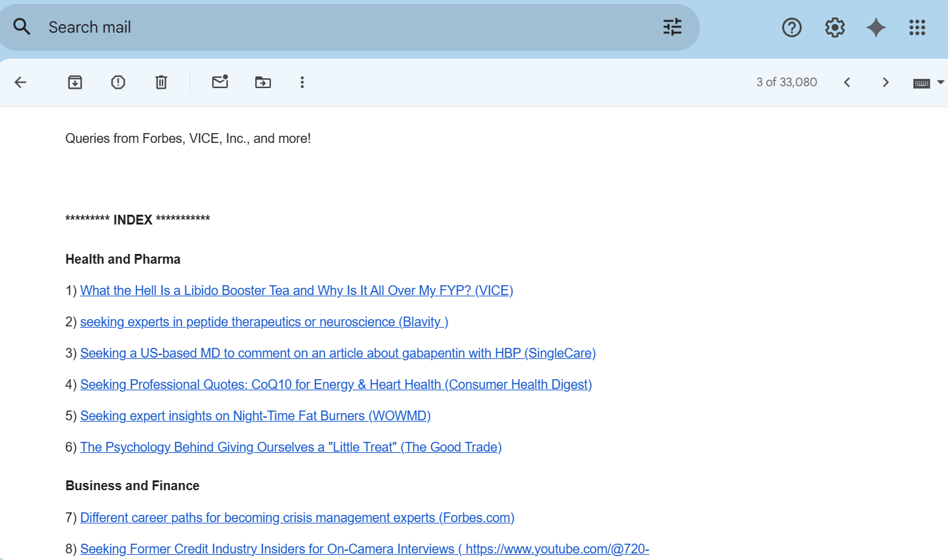Move email to folder icon

[263, 82]
